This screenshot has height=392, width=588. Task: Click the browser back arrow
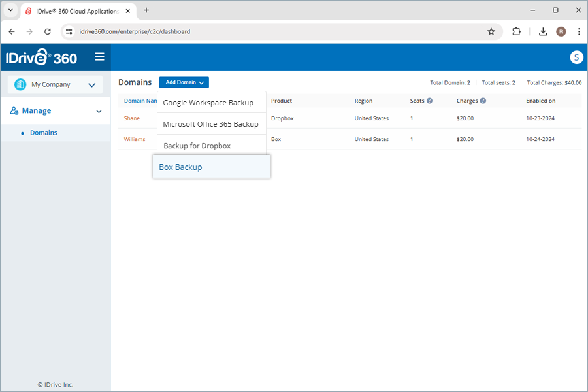[11, 31]
